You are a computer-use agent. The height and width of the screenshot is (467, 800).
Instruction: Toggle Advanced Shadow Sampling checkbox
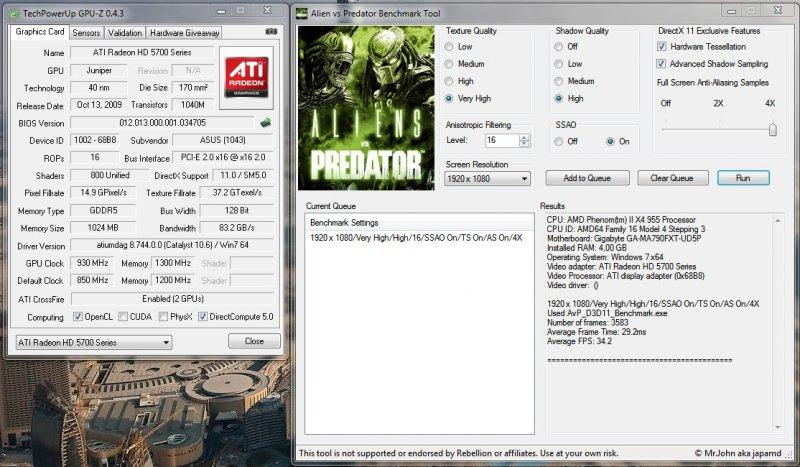(x=662, y=64)
